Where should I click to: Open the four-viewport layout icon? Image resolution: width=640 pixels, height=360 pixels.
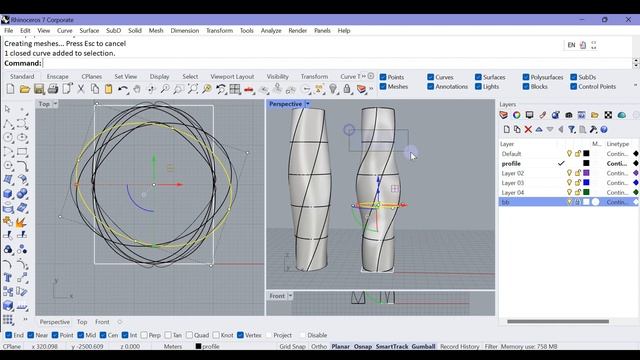point(235,89)
